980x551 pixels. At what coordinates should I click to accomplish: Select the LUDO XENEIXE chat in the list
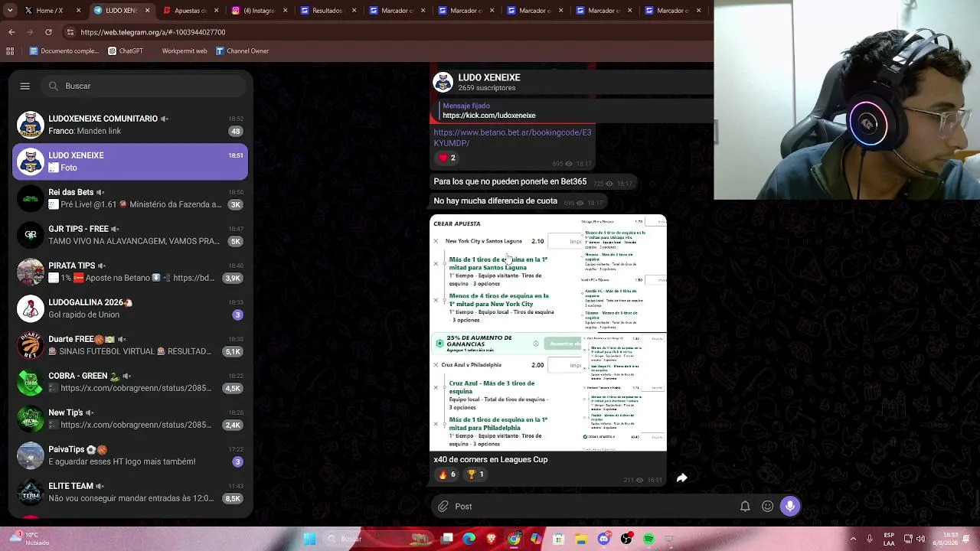[130, 161]
